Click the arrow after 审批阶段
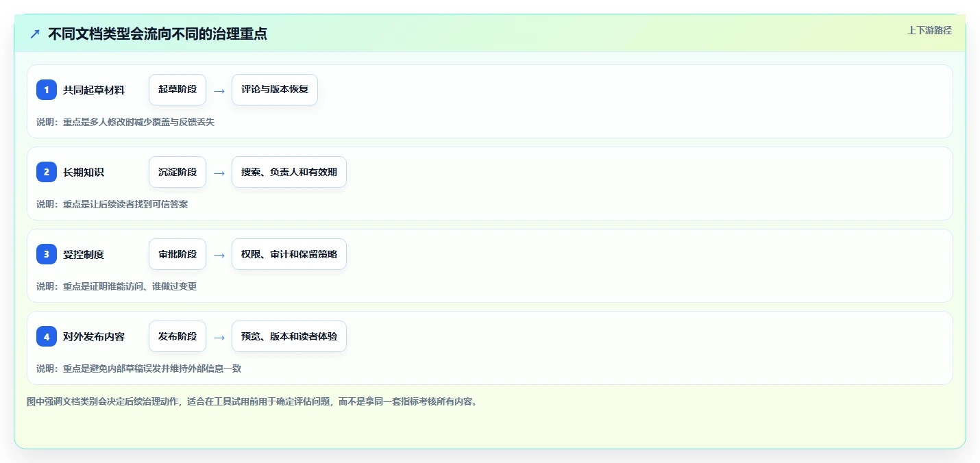980x463 pixels. [219, 255]
